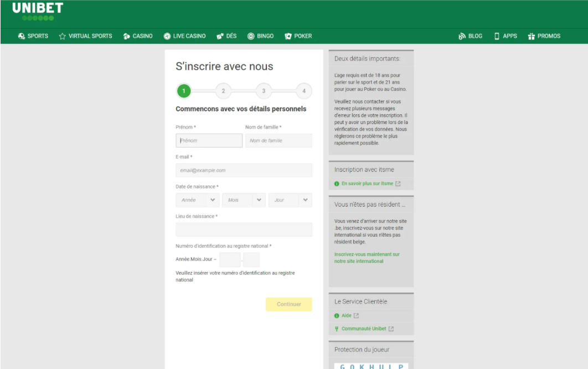Click the Promos gift icon

[532, 36]
